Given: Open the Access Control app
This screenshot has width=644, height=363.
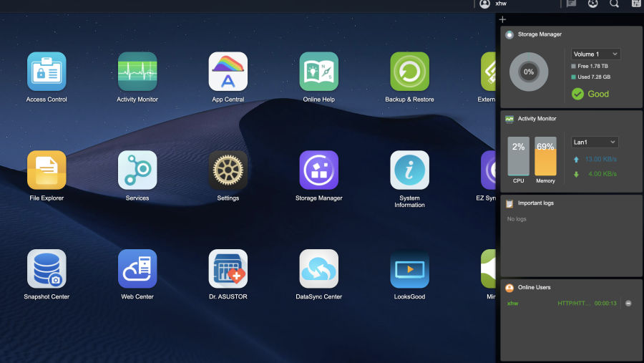Looking at the screenshot, I should 47,72.
